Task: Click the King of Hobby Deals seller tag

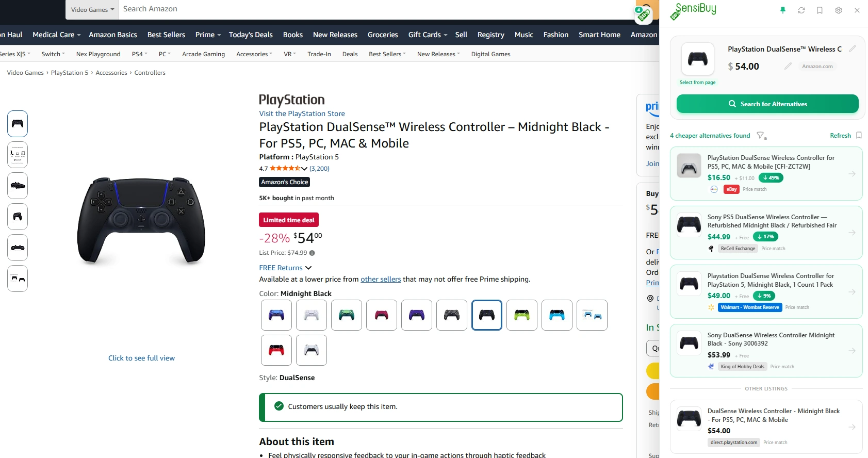Action: click(x=743, y=367)
